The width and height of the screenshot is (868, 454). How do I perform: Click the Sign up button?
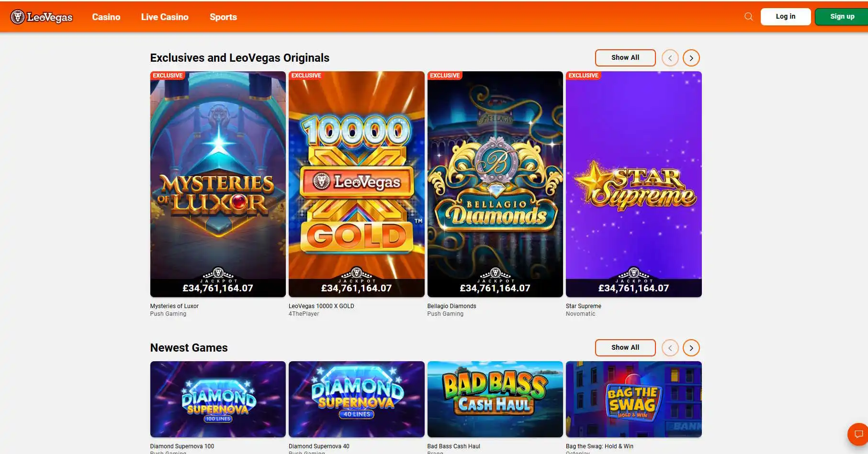(x=842, y=17)
